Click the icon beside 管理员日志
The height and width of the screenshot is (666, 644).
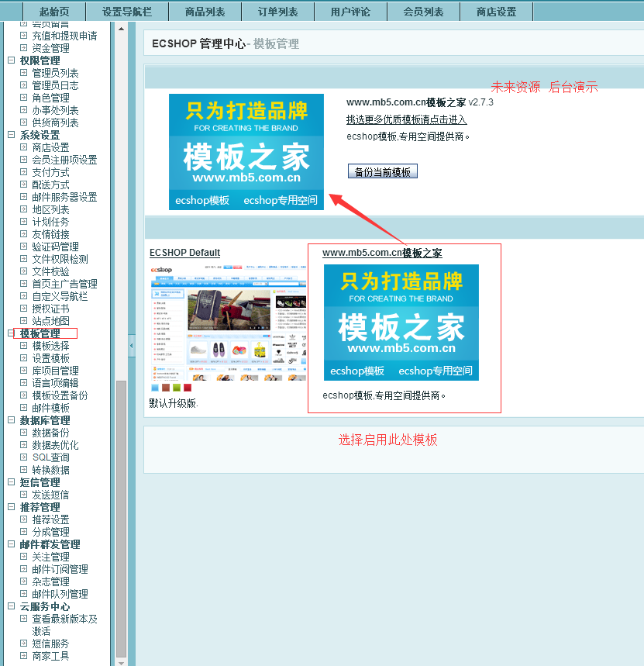tap(24, 85)
